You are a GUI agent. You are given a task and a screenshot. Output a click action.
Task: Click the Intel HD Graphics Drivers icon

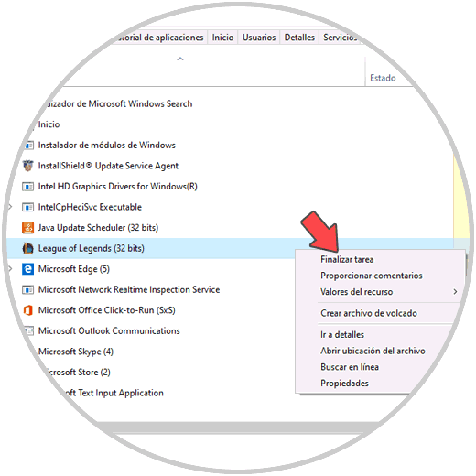(x=28, y=186)
